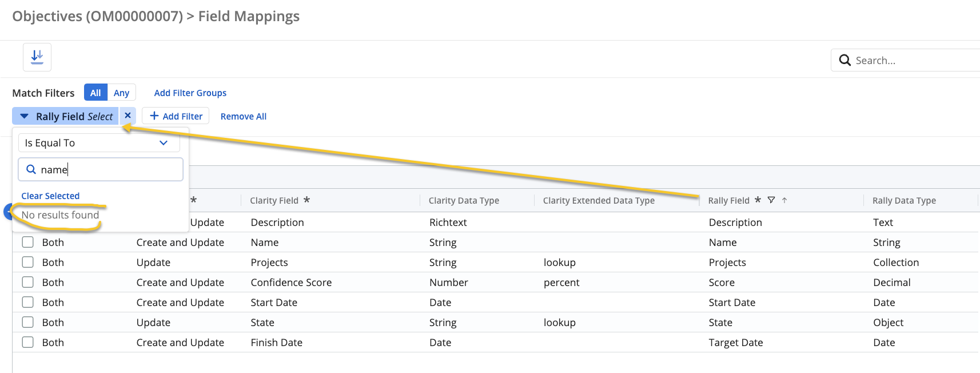
Task: Click the sort arrow on Rally Field column
Action: pos(784,200)
